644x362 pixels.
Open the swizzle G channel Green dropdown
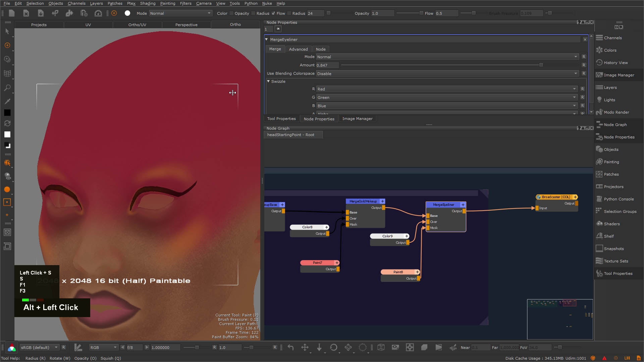(447, 98)
